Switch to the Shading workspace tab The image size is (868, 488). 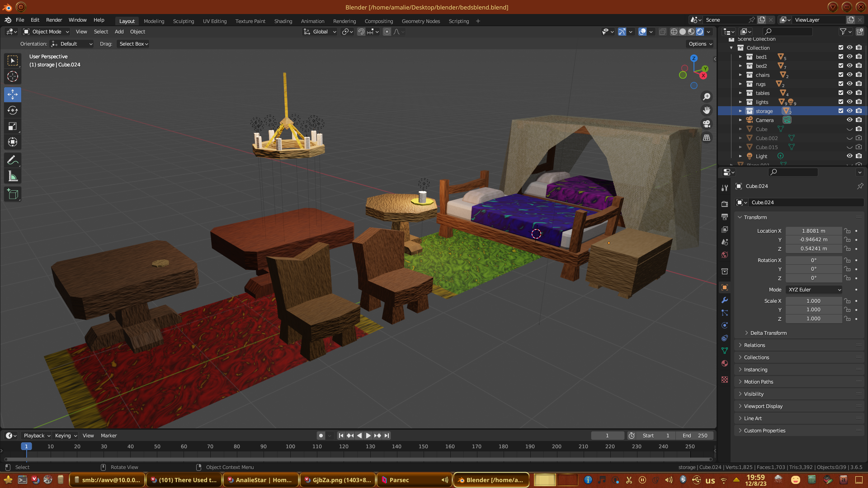coord(283,21)
